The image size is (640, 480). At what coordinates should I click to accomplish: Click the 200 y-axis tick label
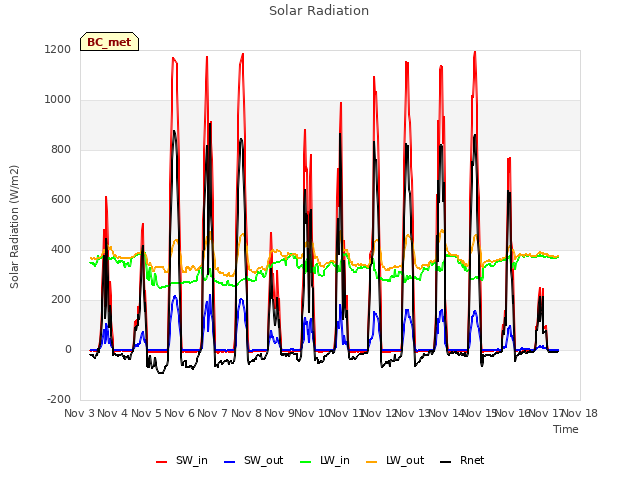pyautogui.click(x=61, y=300)
